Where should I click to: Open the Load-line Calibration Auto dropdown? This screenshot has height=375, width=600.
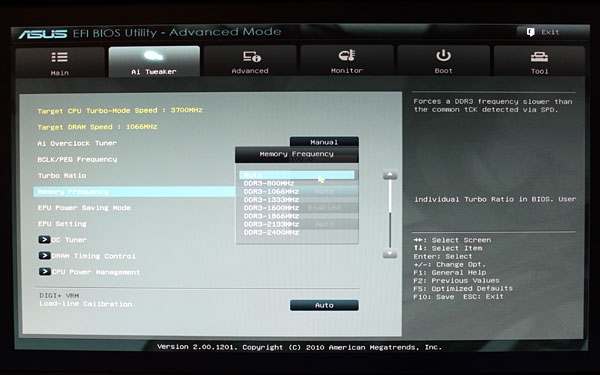tap(324, 305)
